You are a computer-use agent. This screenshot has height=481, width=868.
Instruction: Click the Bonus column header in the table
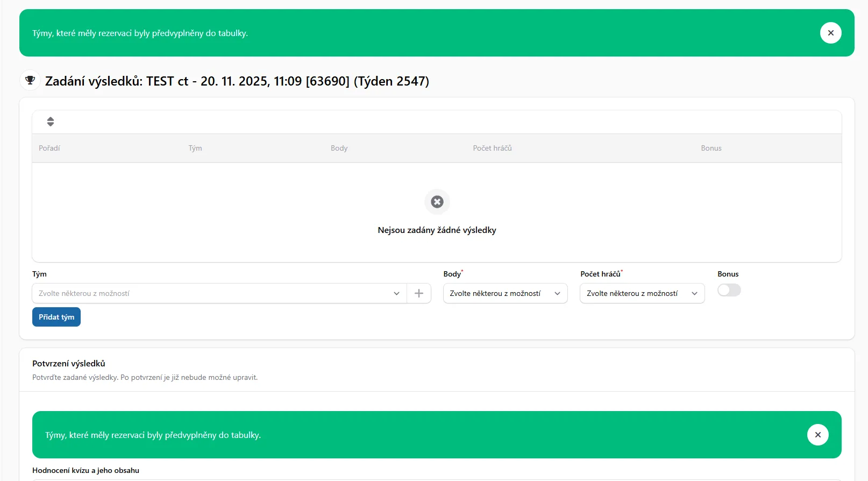[x=711, y=148]
